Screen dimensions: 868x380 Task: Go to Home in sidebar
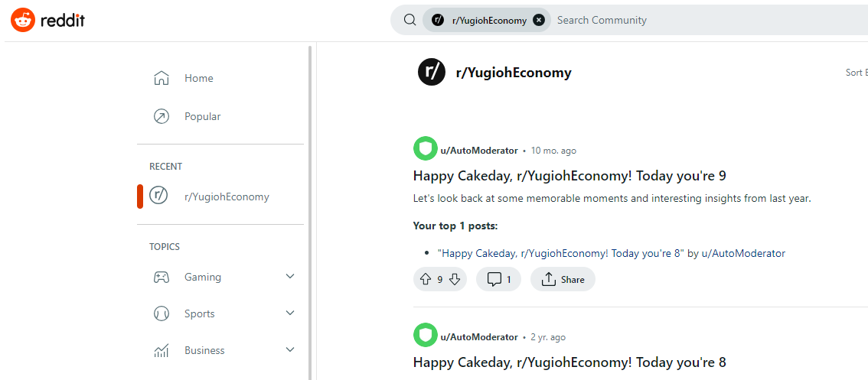pos(198,78)
